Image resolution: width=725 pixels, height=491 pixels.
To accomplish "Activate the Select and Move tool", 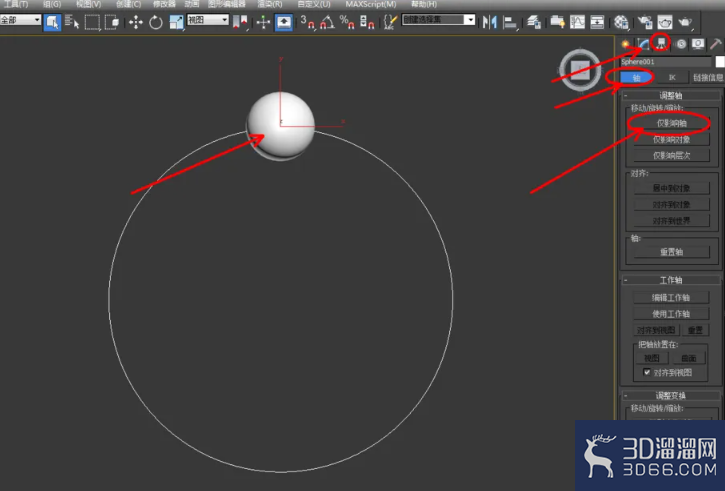I will click(135, 22).
